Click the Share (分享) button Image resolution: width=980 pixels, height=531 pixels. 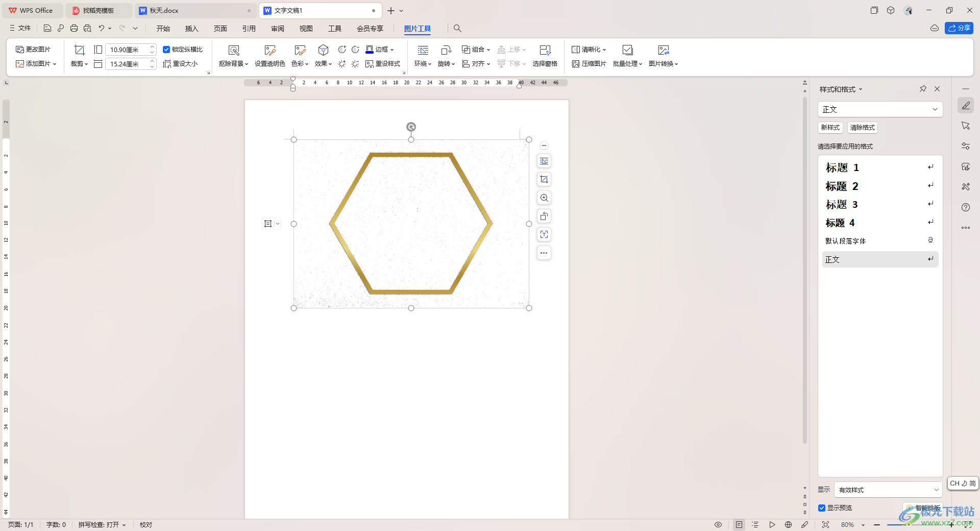point(959,29)
